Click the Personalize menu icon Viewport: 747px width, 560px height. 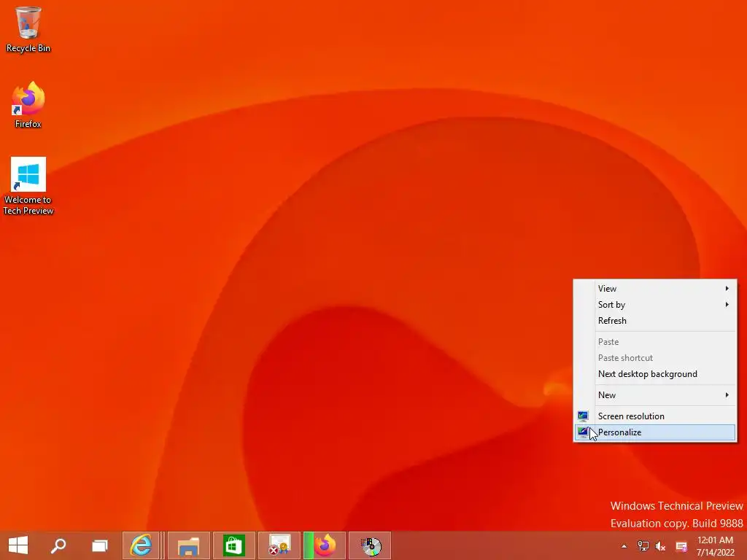[583, 432]
